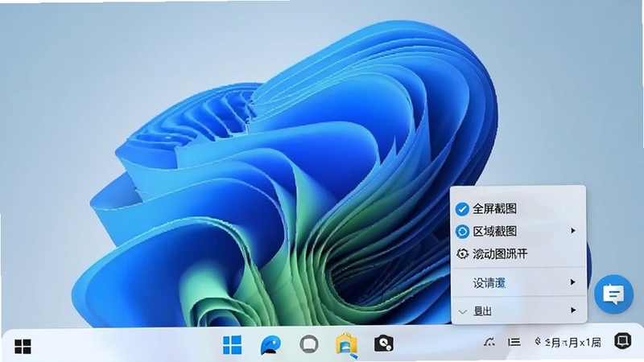Open the list lines tray icon

514,342
